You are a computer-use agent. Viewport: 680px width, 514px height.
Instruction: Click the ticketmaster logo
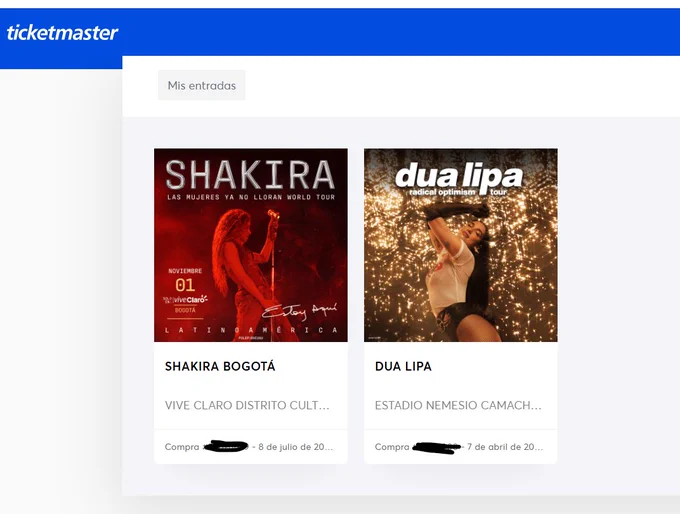click(62, 33)
